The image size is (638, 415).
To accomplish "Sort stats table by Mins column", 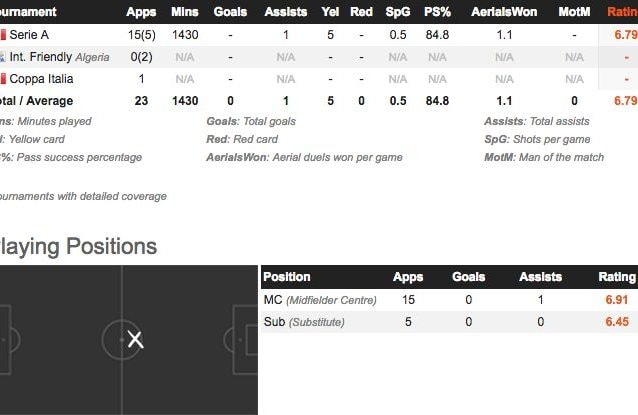I will [185, 12].
